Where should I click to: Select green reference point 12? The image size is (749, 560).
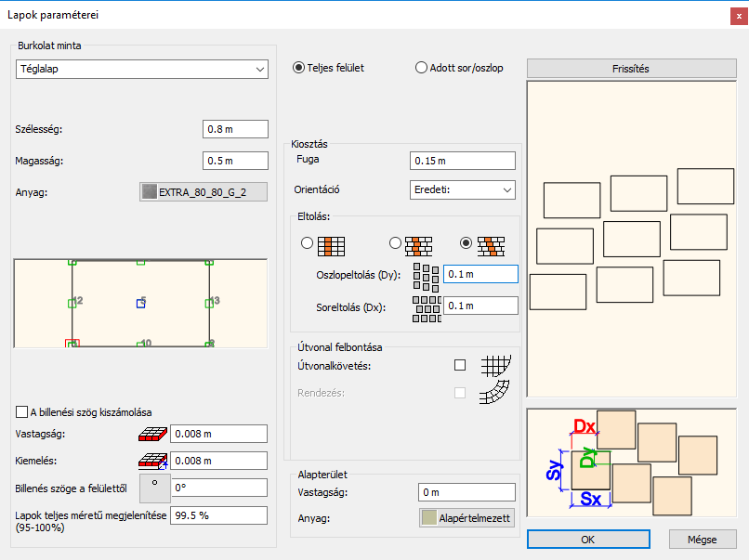click(x=72, y=303)
